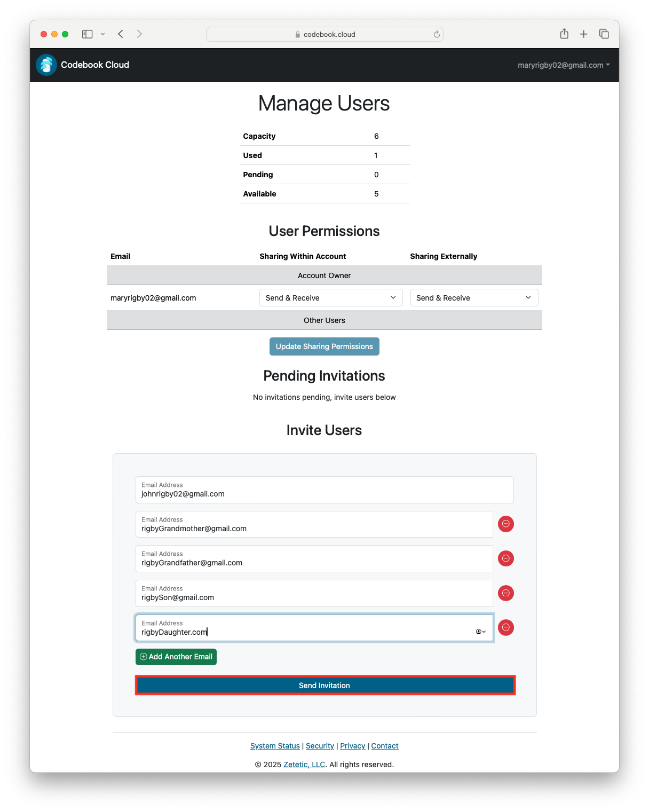Remove the rigbyGrandmother@gmail.com email row

(x=505, y=524)
